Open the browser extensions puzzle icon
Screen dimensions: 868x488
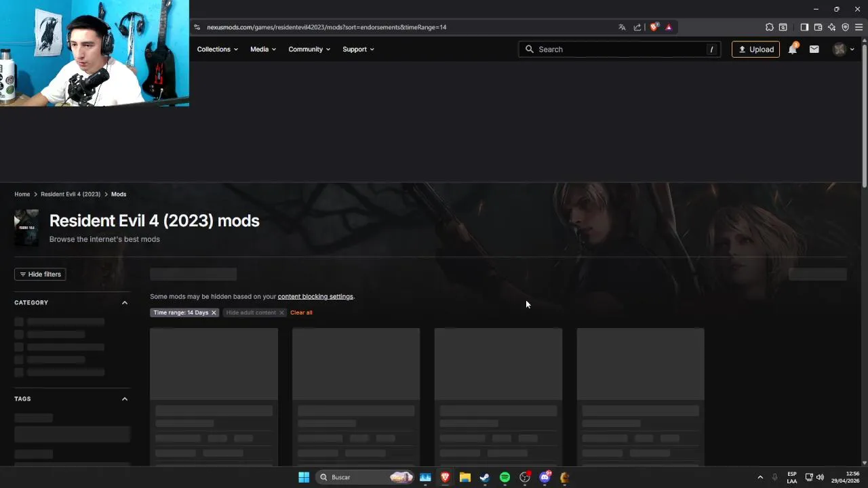(x=769, y=27)
